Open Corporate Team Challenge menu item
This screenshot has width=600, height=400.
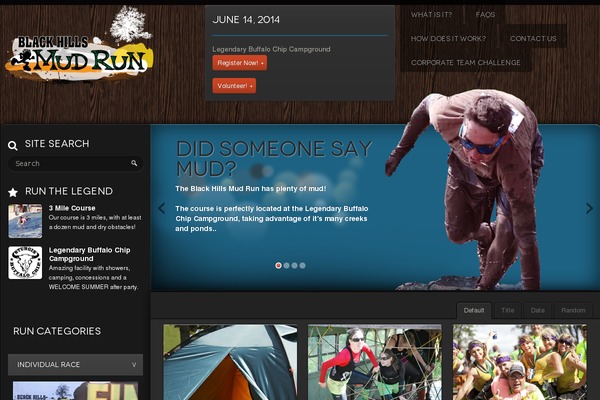(465, 62)
